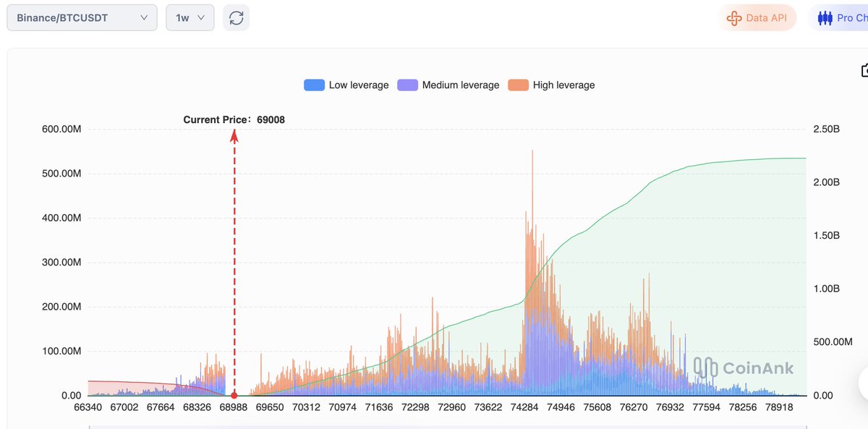Click the 2.50B right axis label

pos(827,129)
